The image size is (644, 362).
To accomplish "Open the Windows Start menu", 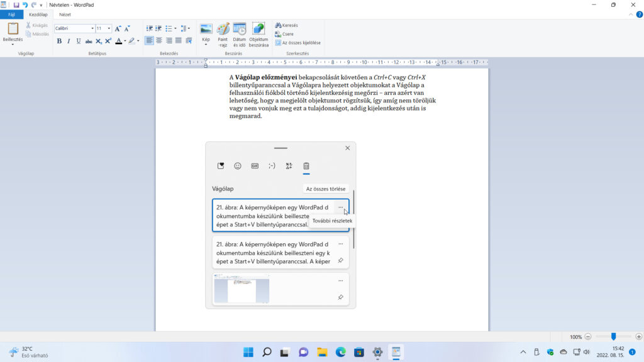I will [248, 352].
